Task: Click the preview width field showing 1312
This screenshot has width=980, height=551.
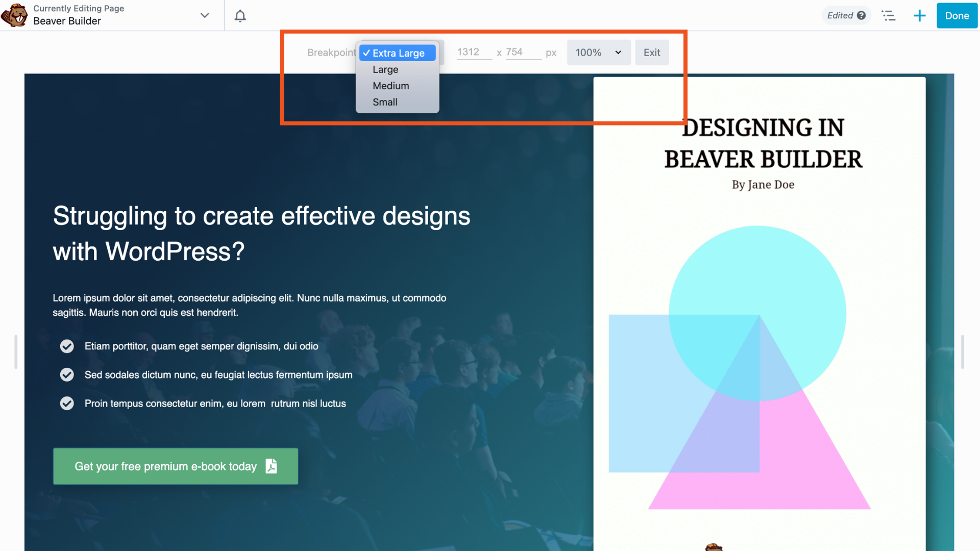Action: (473, 52)
